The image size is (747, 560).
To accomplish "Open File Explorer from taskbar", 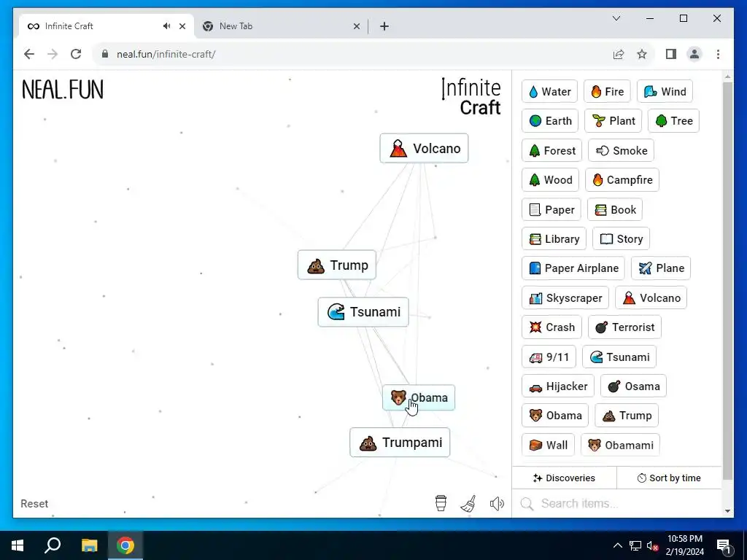I will click(89, 545).
